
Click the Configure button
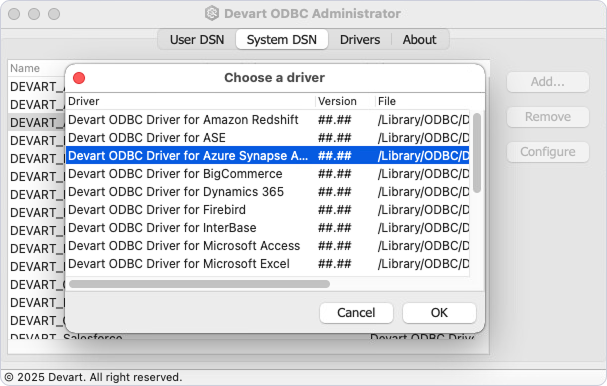tap(547, 152)
